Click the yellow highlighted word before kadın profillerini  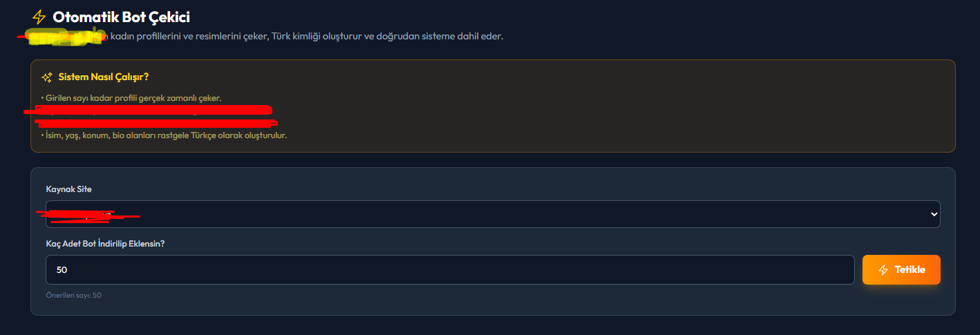(62, 36)
